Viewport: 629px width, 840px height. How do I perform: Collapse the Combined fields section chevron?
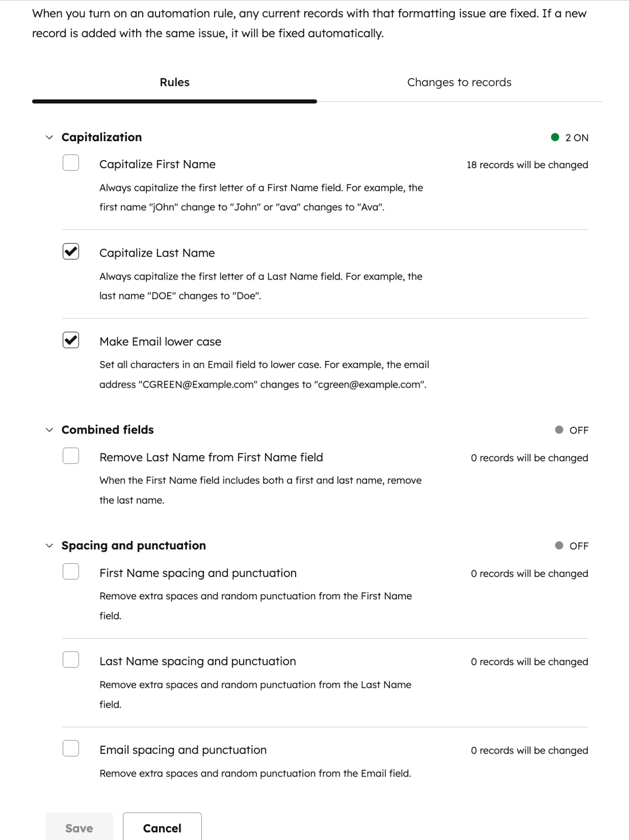[x=49, y=430]
